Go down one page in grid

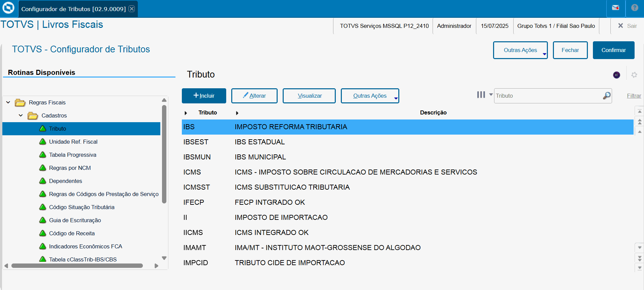(640, 258)
